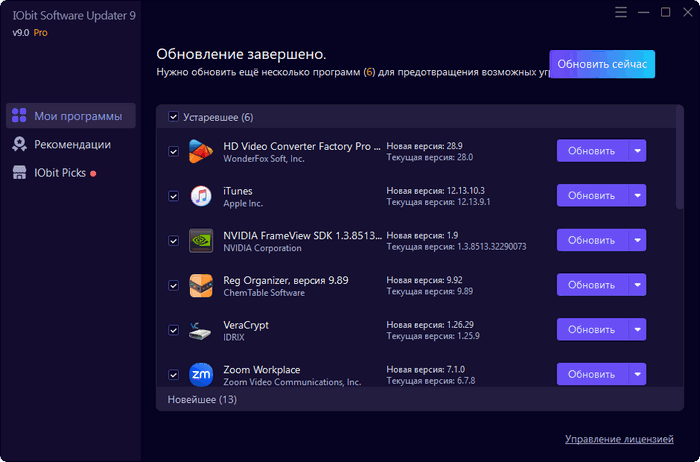
Task: Click the IObit Picks store icon
Action: click(x=19, y=172)
